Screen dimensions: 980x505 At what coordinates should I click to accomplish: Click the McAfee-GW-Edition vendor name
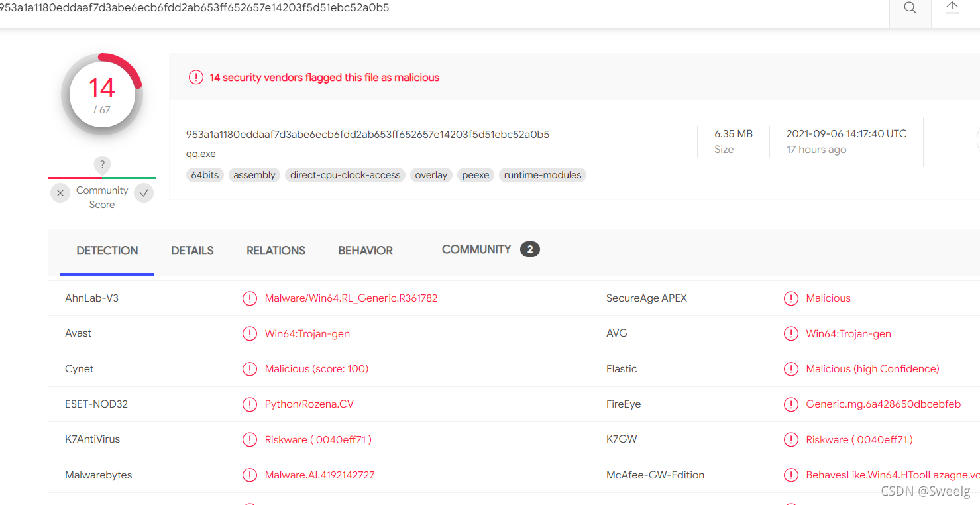pyautogui.click(x=655, y=475)
